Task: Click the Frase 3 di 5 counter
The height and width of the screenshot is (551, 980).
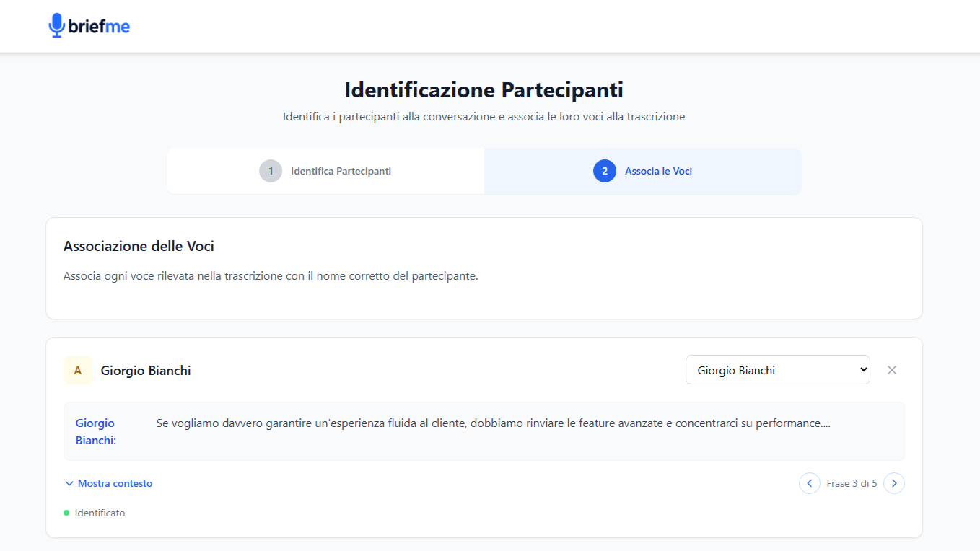Action: [852, 483]
